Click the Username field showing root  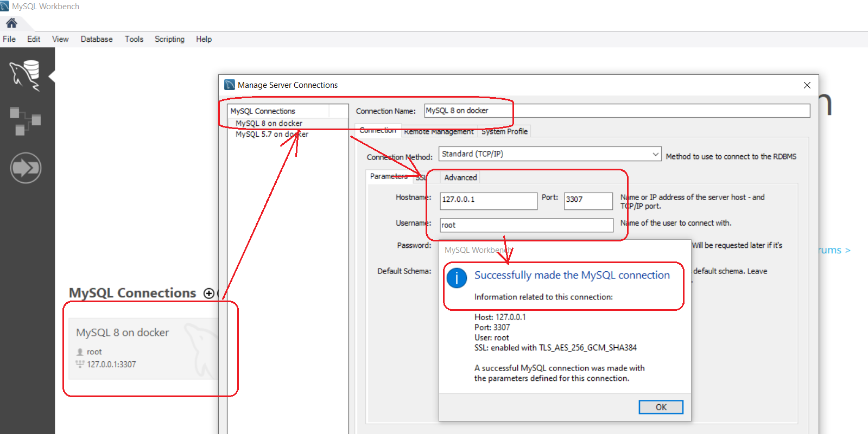(x=526, y=225)
